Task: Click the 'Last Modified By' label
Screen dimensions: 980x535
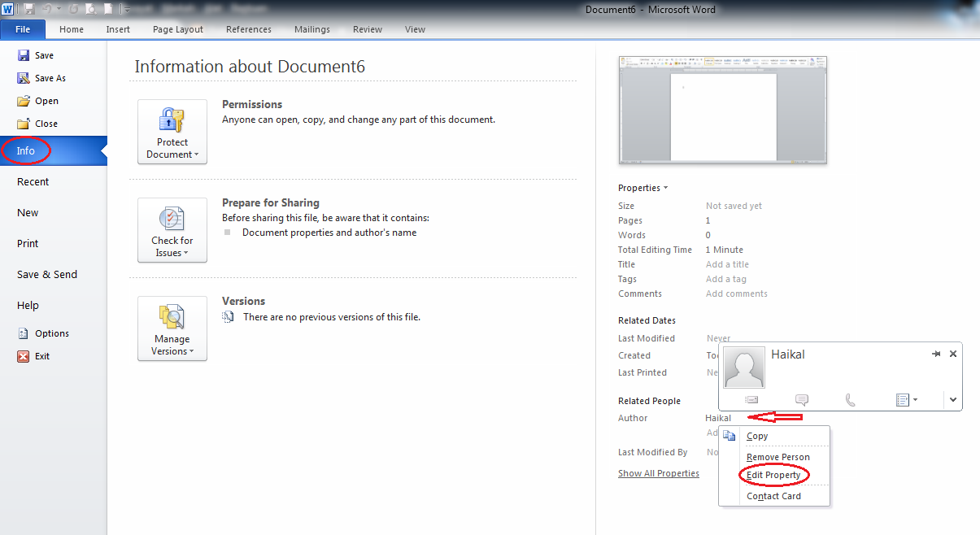Action: pyautogui.click(x=652, y=452)
